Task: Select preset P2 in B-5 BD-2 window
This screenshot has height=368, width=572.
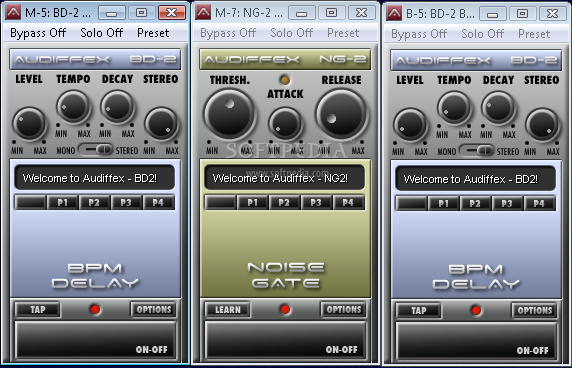Action: point(475,204)
